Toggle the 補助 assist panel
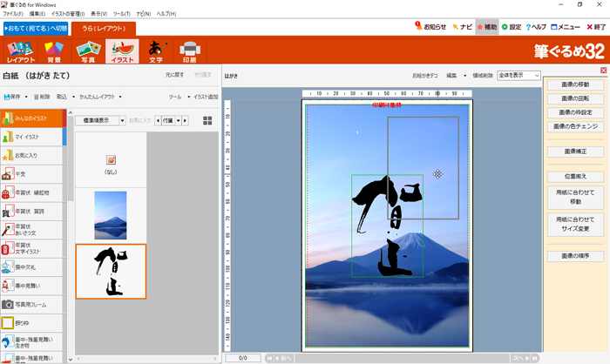The width and height of the screenshot is (610, 364). pos(485,27)
